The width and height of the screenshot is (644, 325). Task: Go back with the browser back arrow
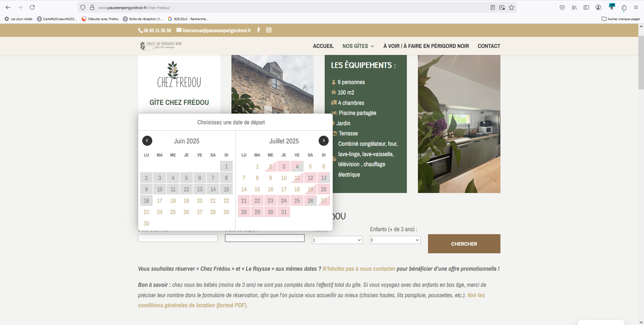pos(8,7)
